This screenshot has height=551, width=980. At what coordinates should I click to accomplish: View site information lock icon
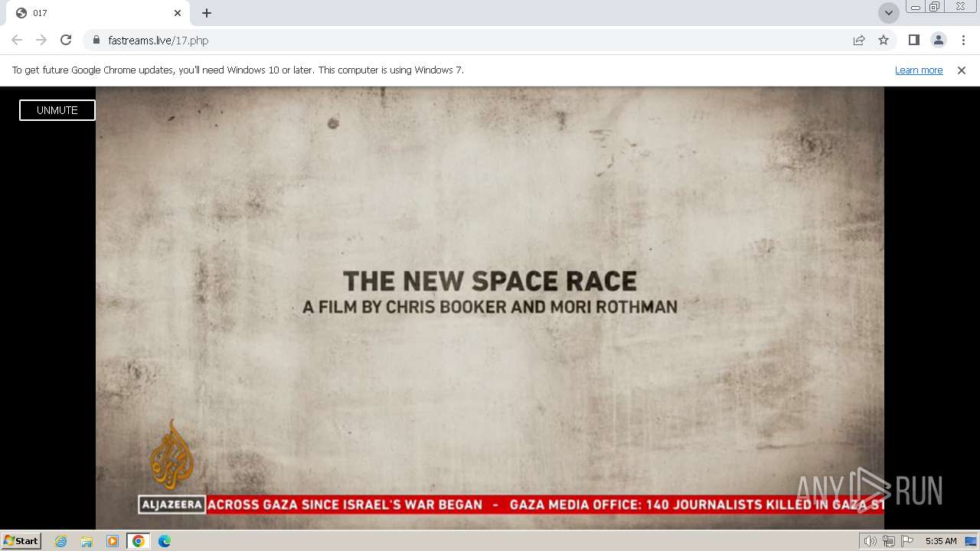tap(96, 40)
